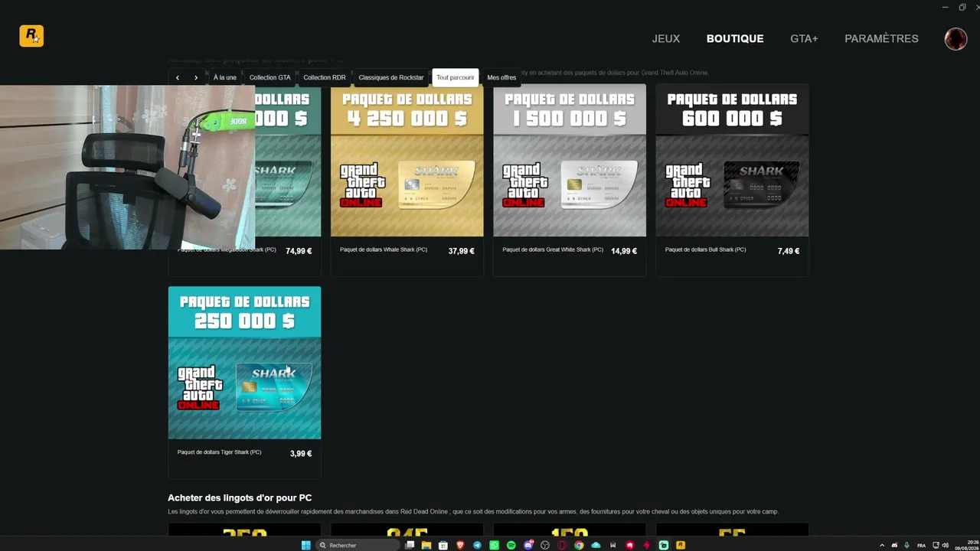Launch Brave browser from taskbar
This screenshot has height=551, width=980.
[460, 545]
